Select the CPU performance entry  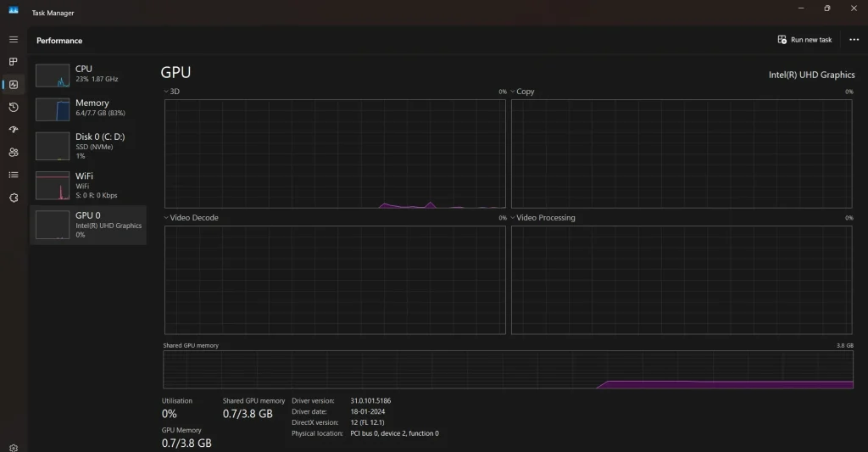[88, 75]
